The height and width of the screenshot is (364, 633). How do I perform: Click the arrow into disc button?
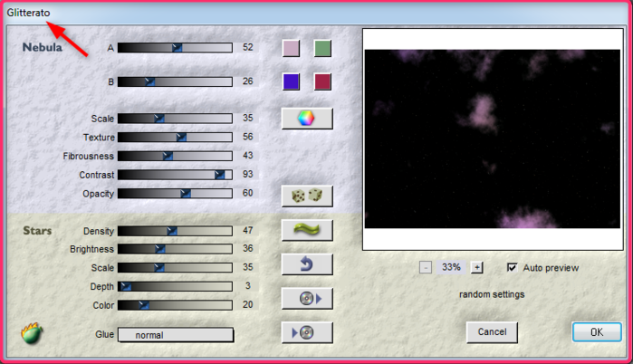coord(307,332)
